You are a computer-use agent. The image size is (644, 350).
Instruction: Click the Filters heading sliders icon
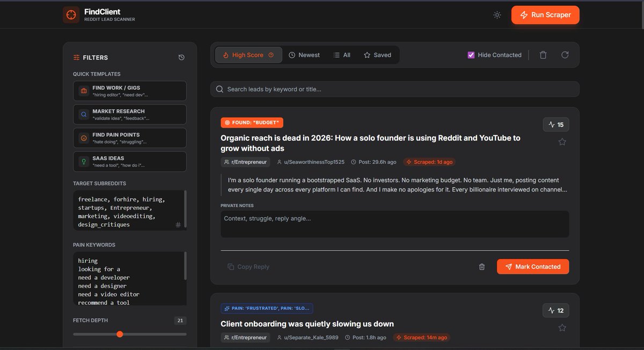76,57
